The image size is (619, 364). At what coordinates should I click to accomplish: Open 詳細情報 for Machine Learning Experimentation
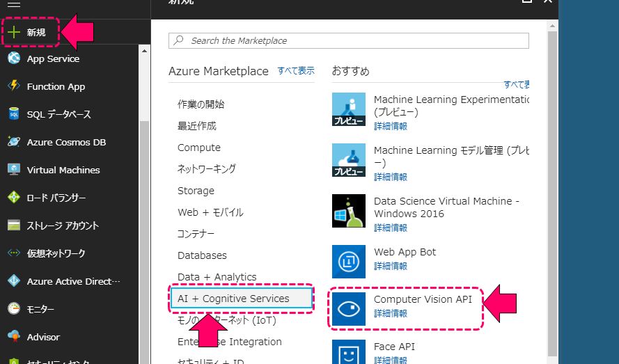(x=391, y=127)
